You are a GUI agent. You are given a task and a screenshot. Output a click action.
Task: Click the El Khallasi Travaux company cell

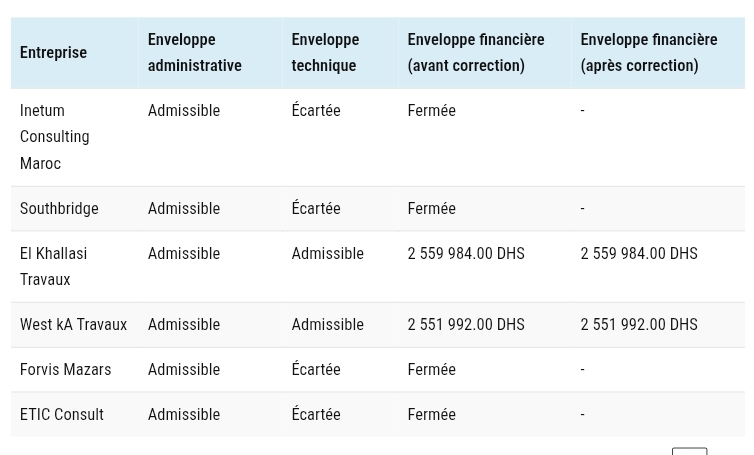pos(53,266)
